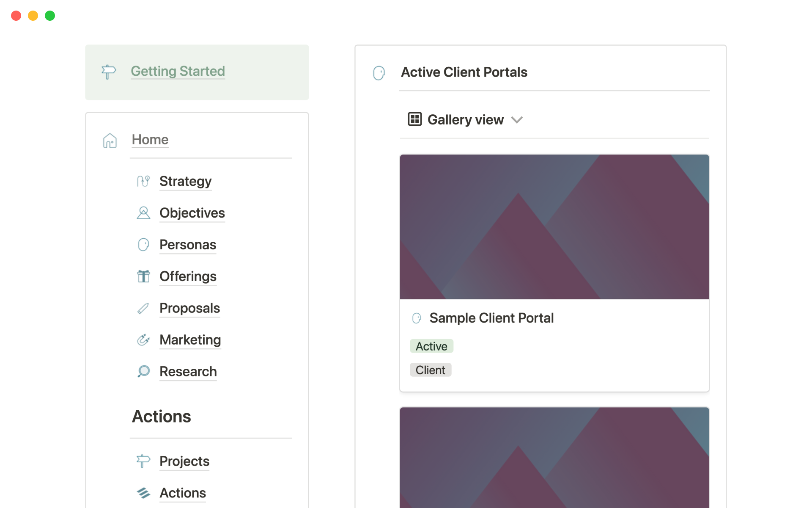The image size is (812, 508).
Task: Select the Gallery view tab label
Action: tap(466, 120)
